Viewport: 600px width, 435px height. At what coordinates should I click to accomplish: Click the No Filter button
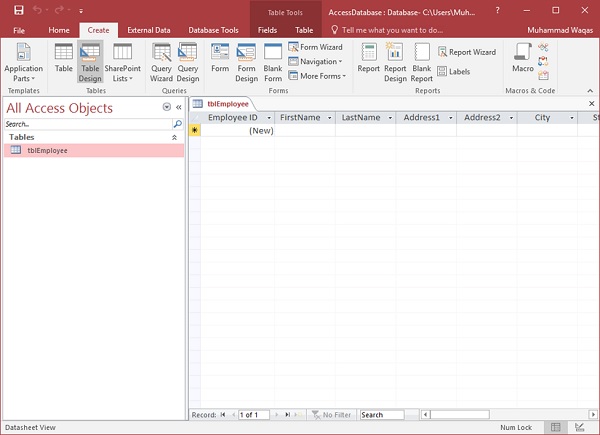(330, 414)
